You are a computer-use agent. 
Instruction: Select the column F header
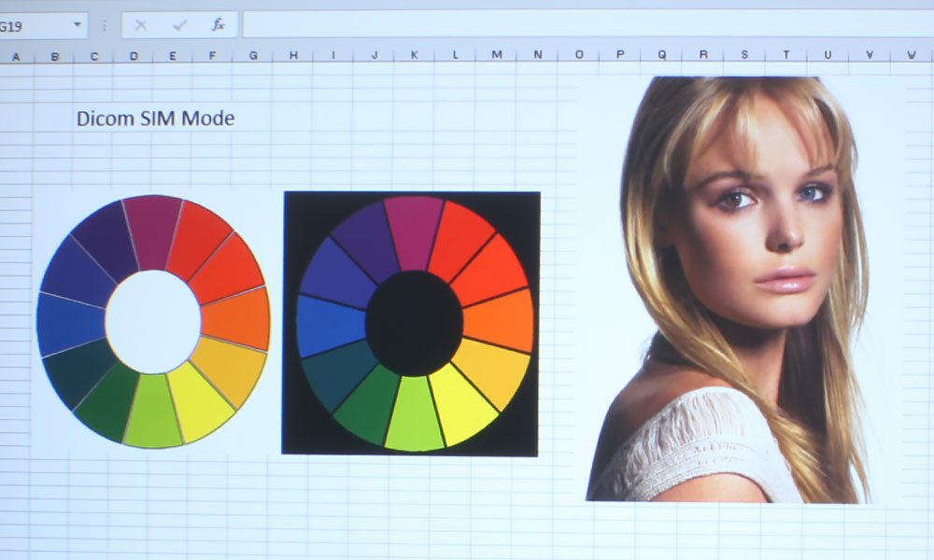click(212, 56)
